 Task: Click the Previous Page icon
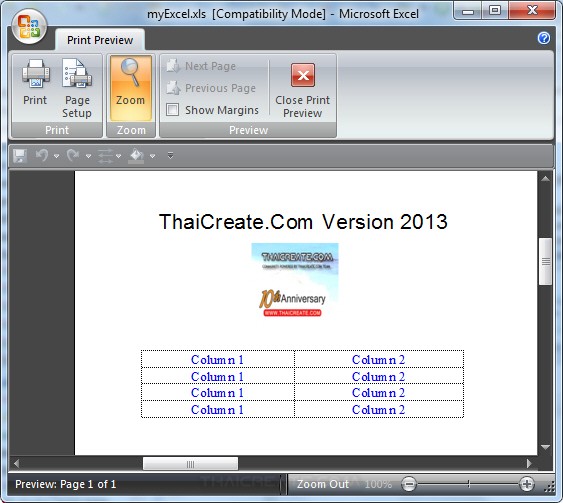point(173,88)
